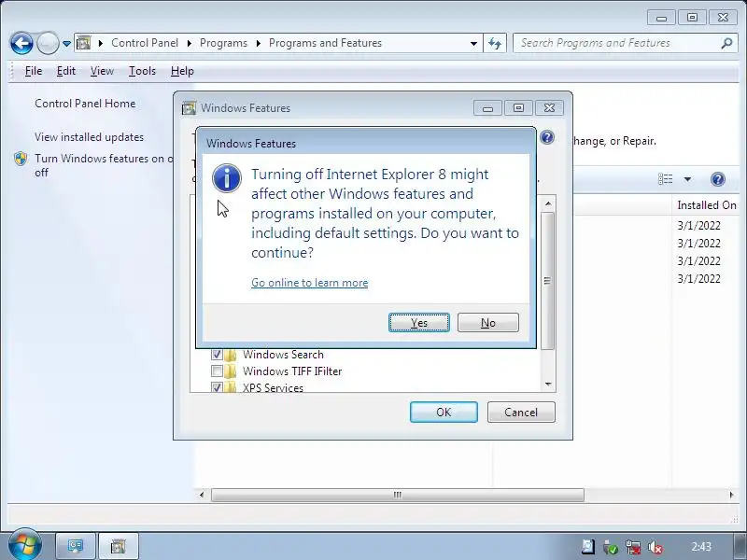The height and width of the screenshot is (560, 747).
Task: Click the programs list horizontal scrollbar thumb
Action: pos(398,495)
